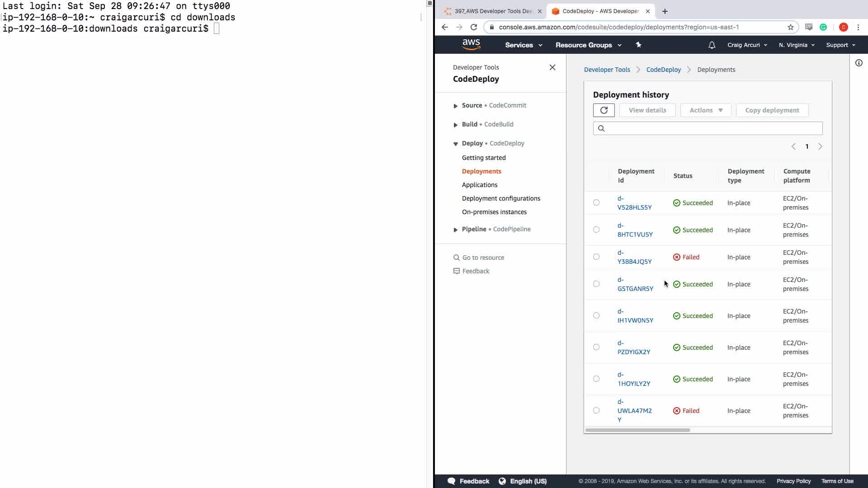Open the Actions dropdown menu
Image resolution: width=868 pixels, height=488 pixels.
[705, 110]
